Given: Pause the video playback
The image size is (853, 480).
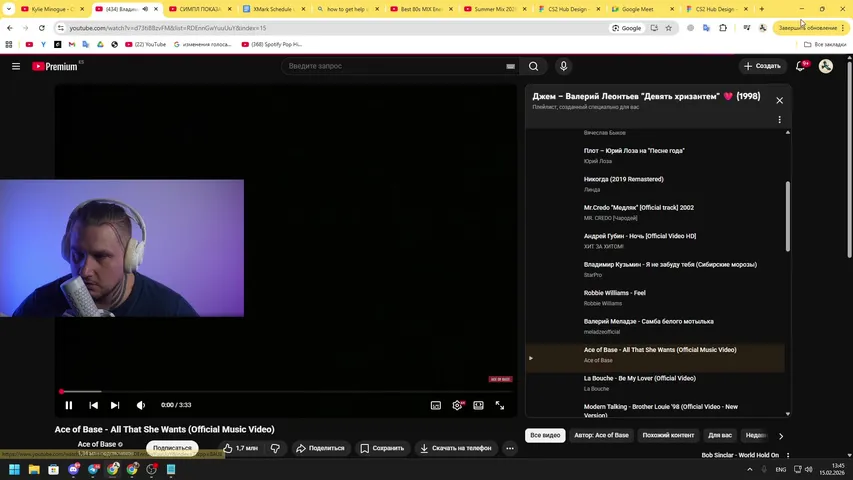Looking at the screenshot, I should click(x=69, y=405).
